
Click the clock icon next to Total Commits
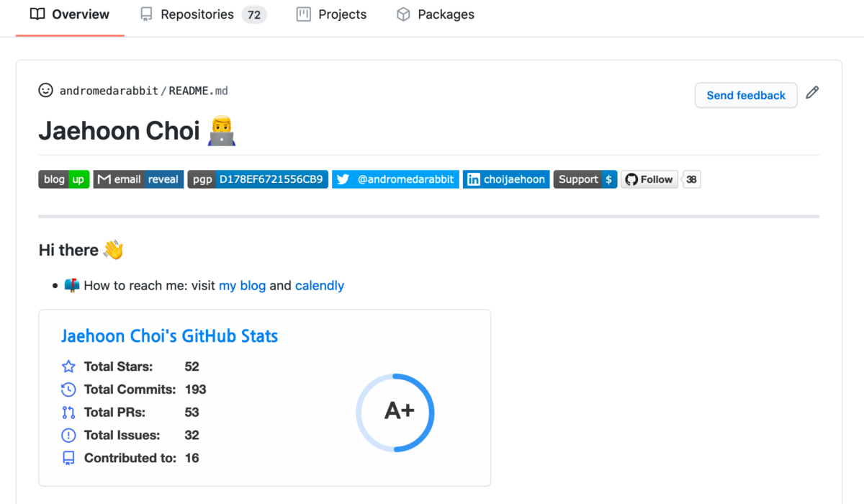pyautogui.click(x=68, y=389)
